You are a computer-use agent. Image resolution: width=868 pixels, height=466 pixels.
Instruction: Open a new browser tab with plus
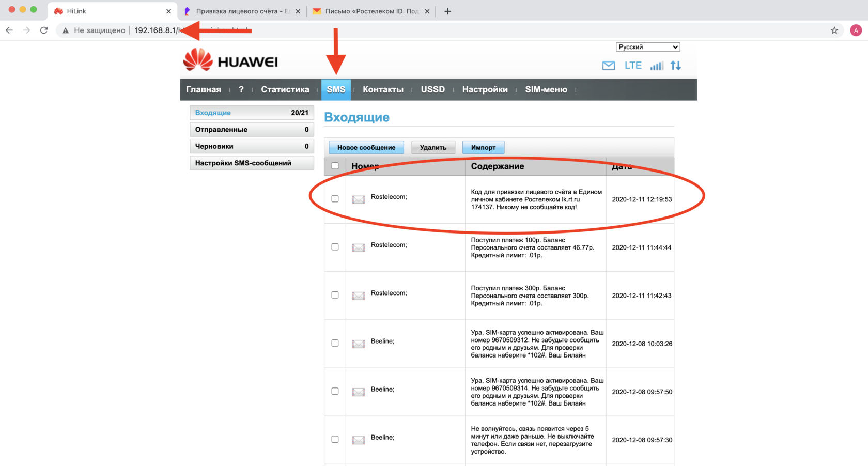pos(447,11)
